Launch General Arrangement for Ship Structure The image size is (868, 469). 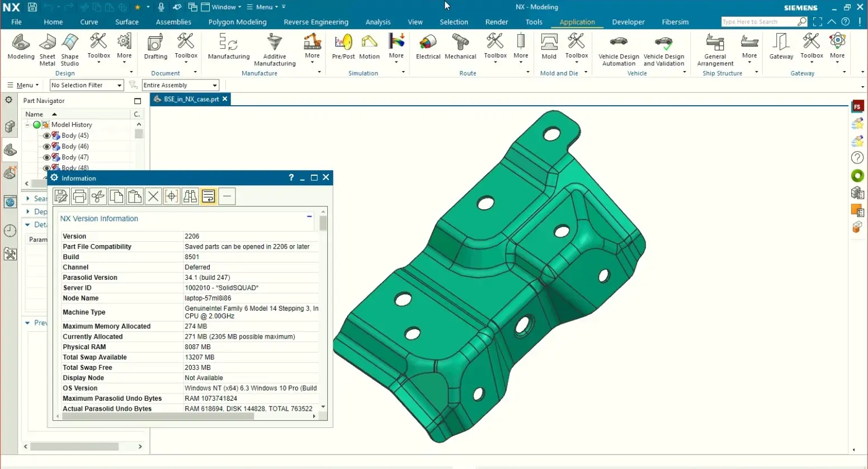pos(715,50)
